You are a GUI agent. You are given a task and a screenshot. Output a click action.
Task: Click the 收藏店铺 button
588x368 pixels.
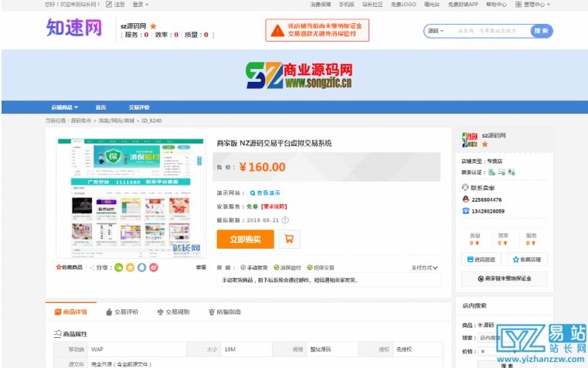pos(527,259)
